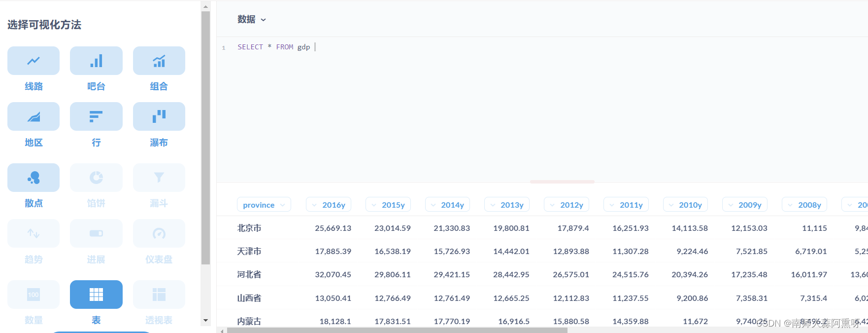
Task: Click the value 25,669.13 cell
Action: coord(333,228)
